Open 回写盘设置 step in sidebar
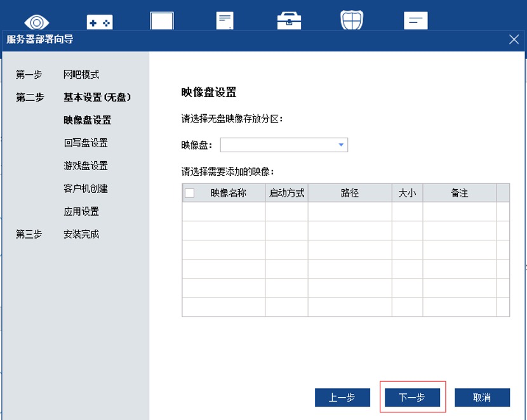This screenshot has height=420, width=527. pos(86,143)
